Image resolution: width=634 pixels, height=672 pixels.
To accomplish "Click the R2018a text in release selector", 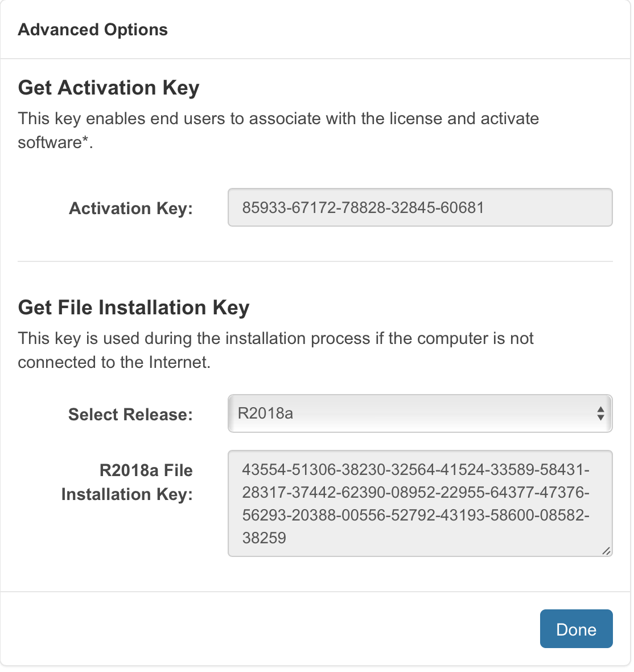I will click(265, 413).
